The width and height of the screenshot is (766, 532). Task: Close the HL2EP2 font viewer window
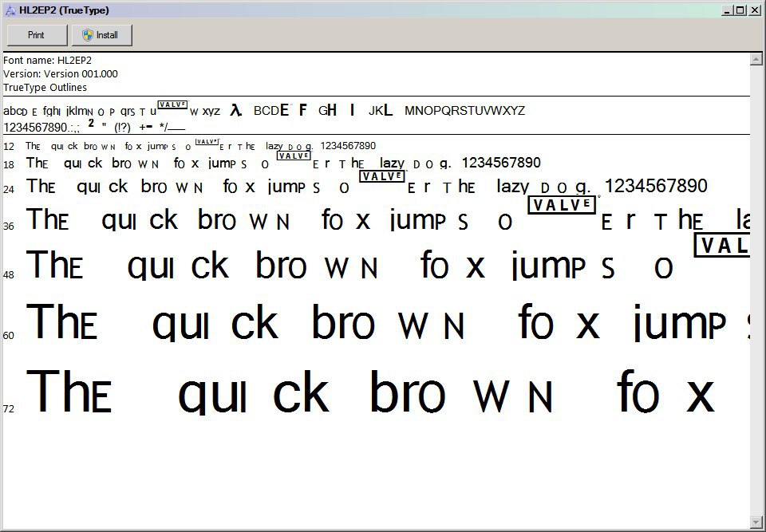[x=754, y=10]
